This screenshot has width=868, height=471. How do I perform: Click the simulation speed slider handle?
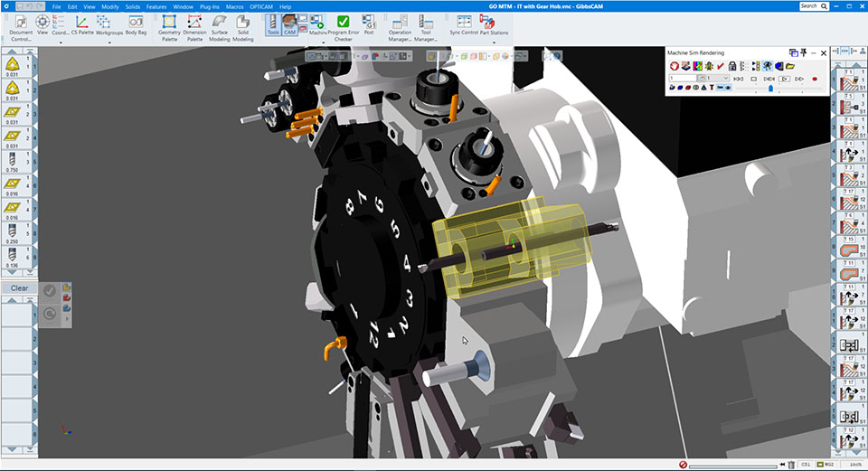click(x=770, y=88)
